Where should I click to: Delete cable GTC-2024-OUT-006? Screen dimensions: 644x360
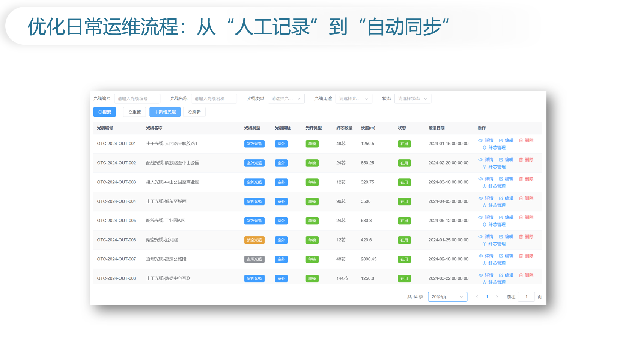click(526, 237)
